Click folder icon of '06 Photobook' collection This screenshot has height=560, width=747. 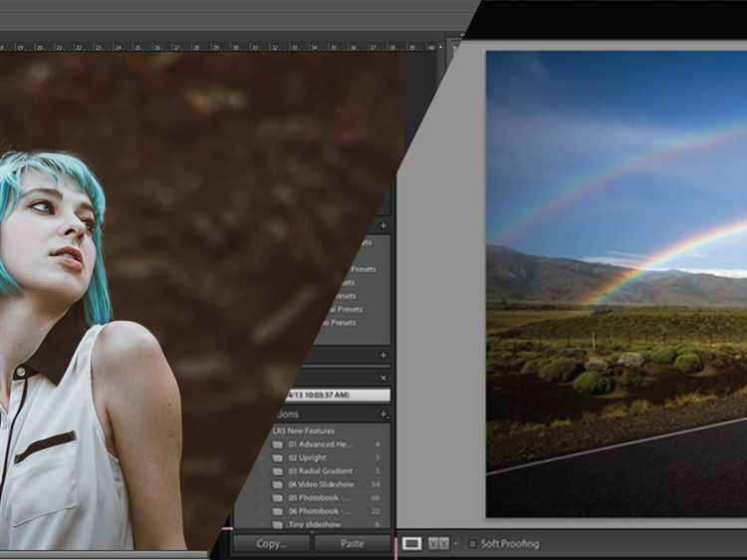click(x=277, y=511)
